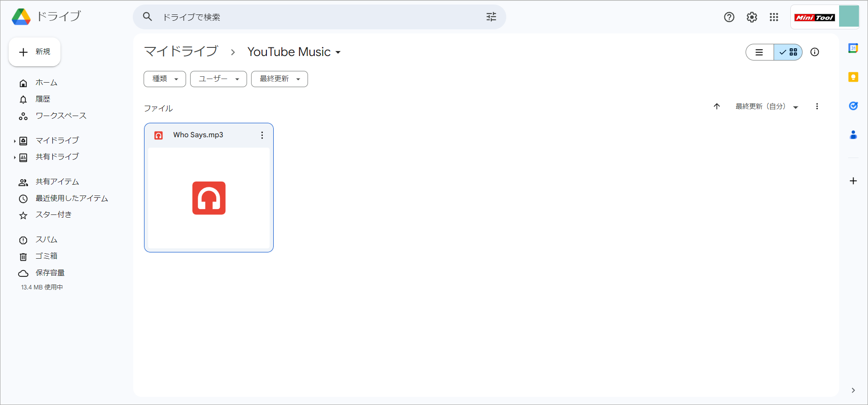This screenshot has height=405, width=868.
Task: Expand 共有ドライブ tree in sidebar
Action: point(14,157)
